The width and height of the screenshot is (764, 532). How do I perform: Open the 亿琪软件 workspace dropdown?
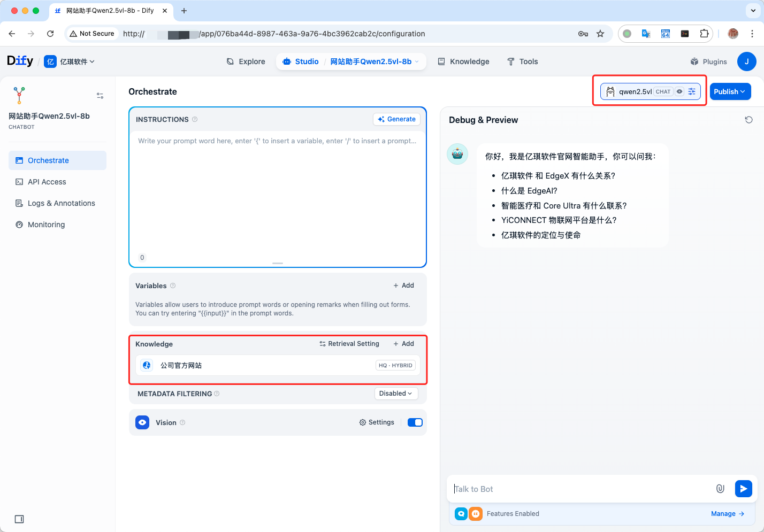coord(70,61)
